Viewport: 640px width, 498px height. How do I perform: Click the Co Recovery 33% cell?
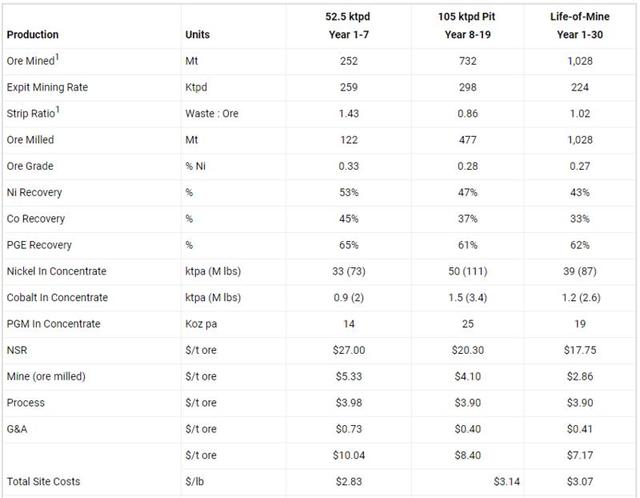pyautogui.click(x=580, y=219)
